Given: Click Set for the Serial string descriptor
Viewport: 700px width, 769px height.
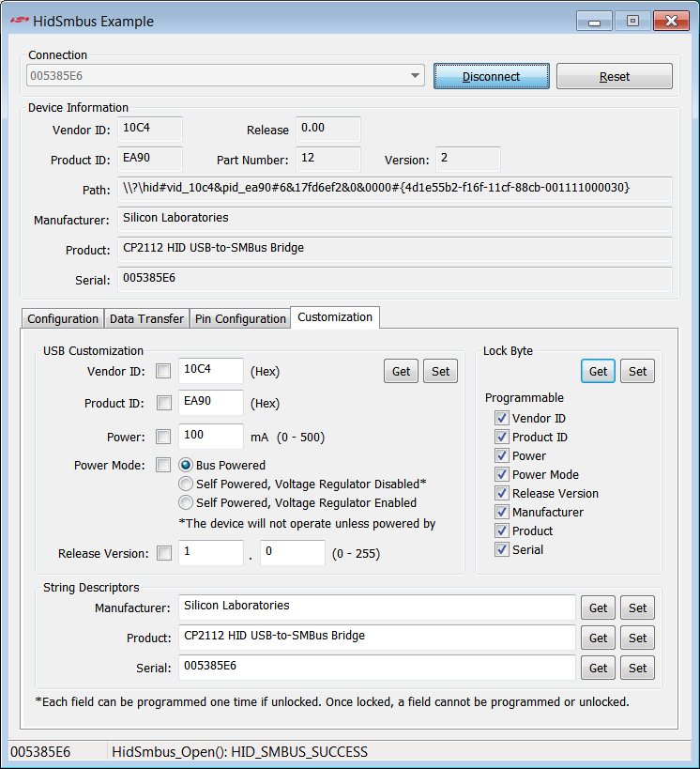Looking at the screenshot, I should pyautogui.click(x=638, y=668).
